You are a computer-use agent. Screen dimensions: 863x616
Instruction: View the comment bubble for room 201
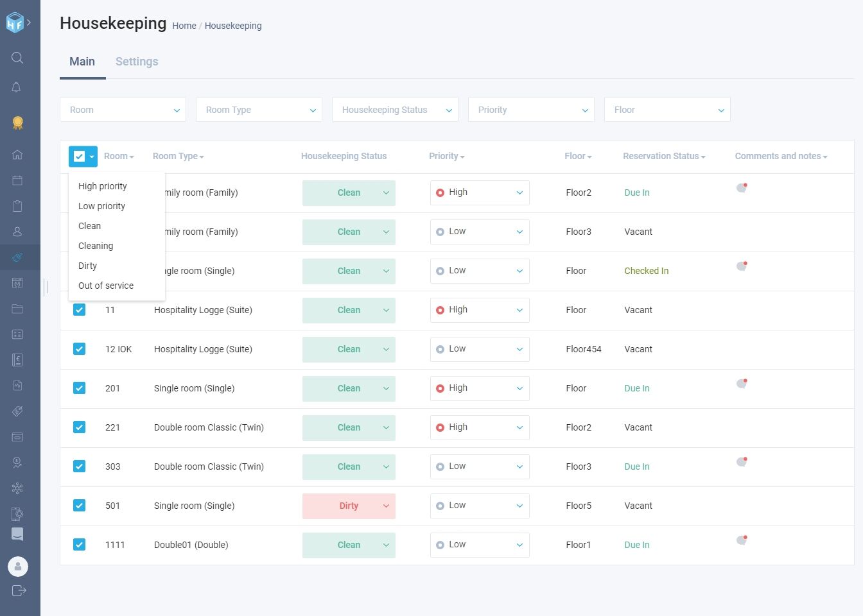[742, 384]
